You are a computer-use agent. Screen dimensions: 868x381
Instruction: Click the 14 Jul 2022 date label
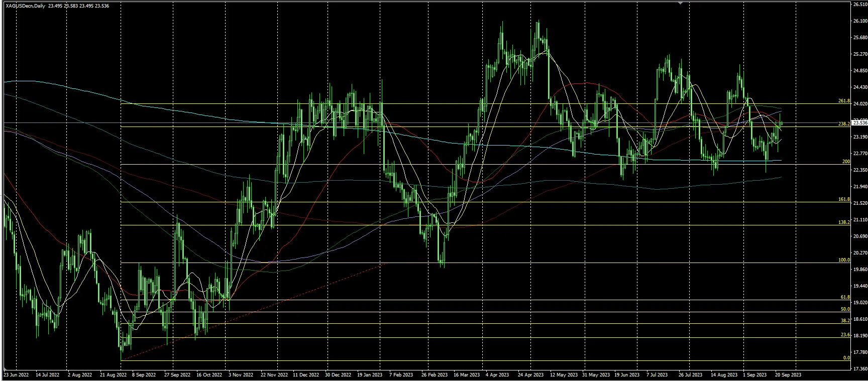pyautogui.click(x=48, y=374)
